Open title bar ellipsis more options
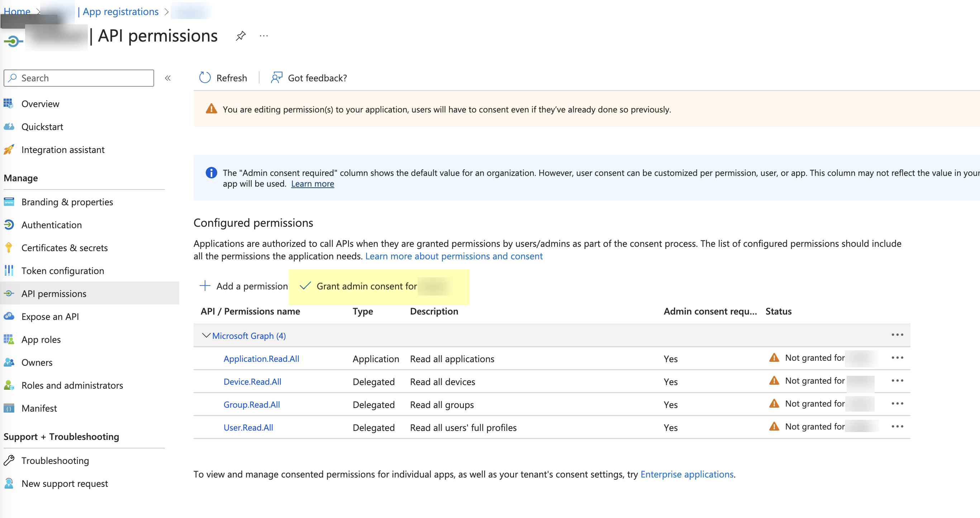Image resolution: width=980 pixels, height=518 pixels. 264,36
